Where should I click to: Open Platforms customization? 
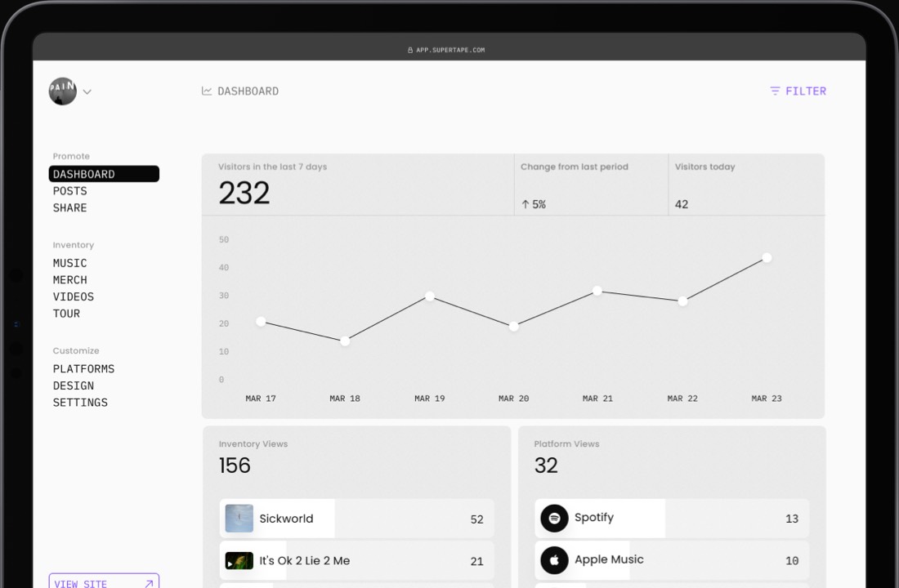point(83,369)
